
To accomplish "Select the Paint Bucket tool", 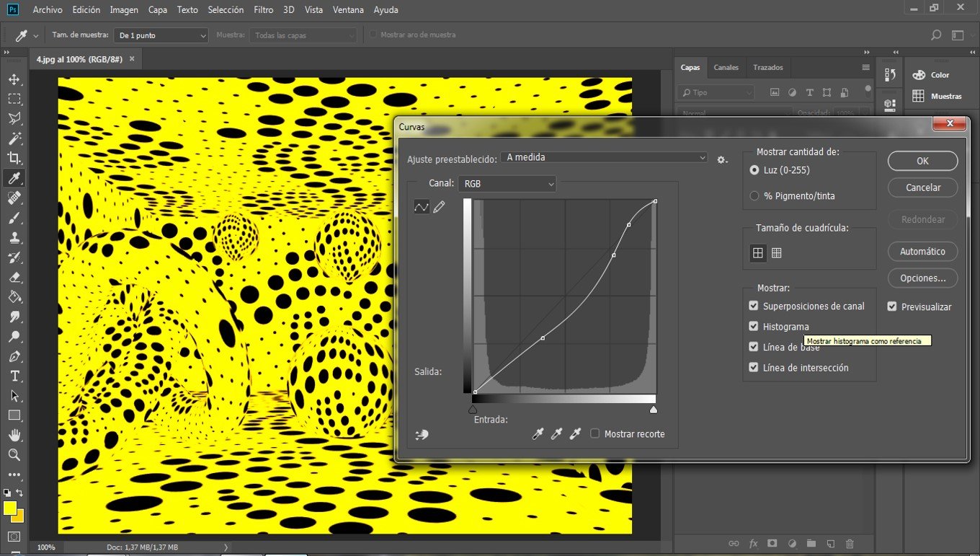I will 14,297.
